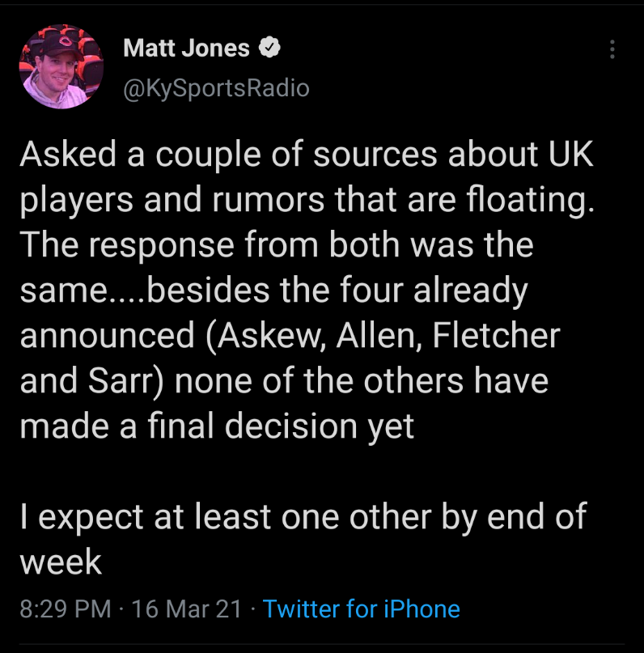Click the "Twitter for iPhone" source link

(362, 608)
